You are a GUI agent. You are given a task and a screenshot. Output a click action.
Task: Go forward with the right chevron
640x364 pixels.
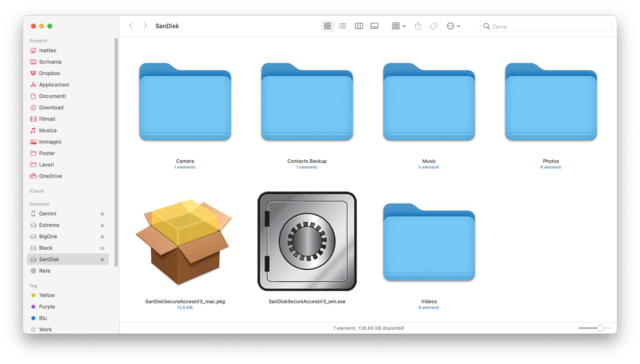[145, 26]
